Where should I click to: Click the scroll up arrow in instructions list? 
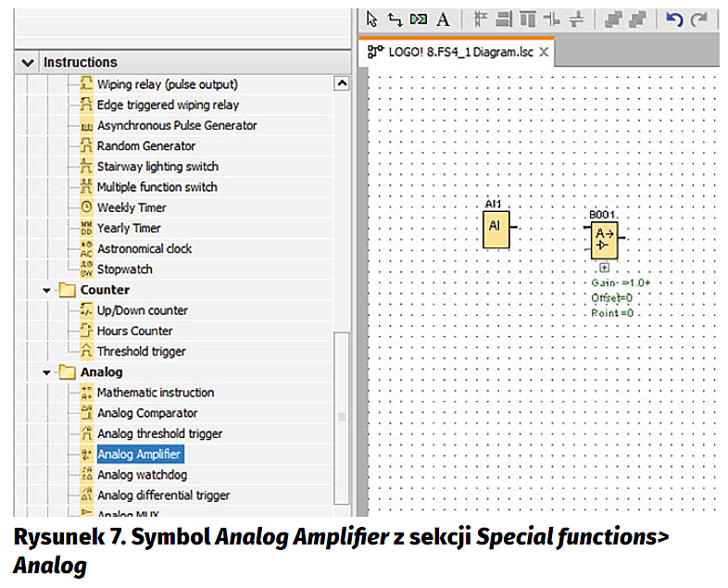pos(342,84)
